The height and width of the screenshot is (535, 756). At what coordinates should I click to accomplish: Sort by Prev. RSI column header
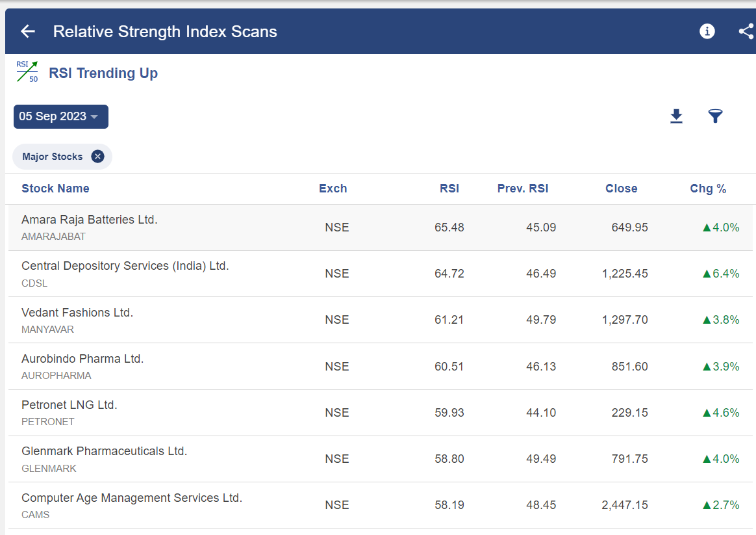point(523,188)
